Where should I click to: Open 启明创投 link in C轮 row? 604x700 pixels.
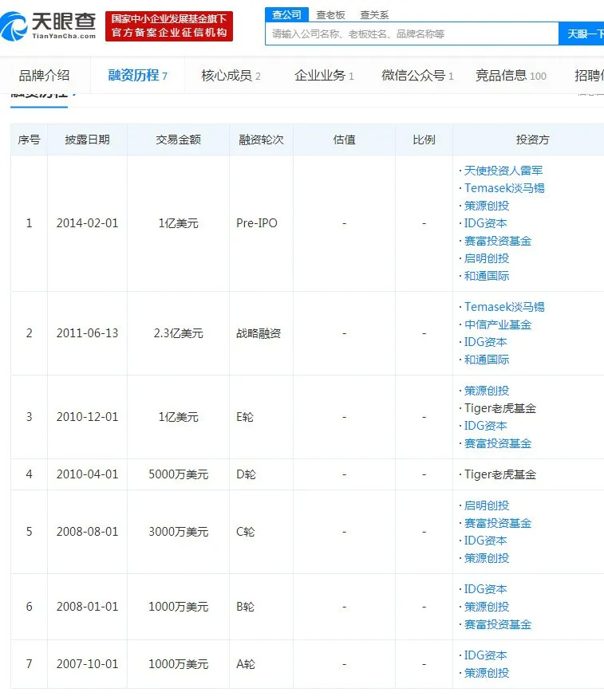coord(487,505)
